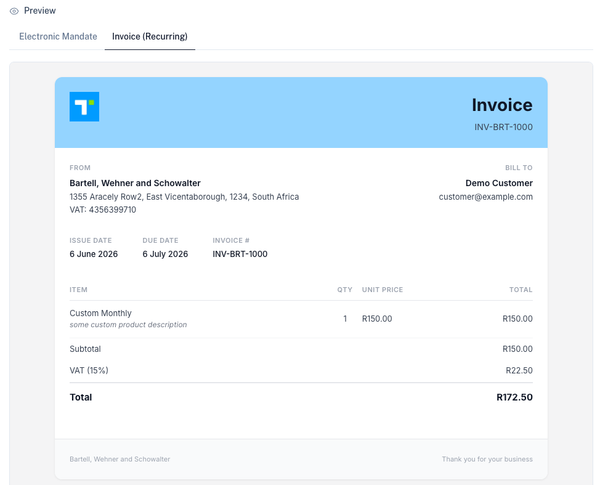
Task: Click the large Invoice title
Action: (502, 105)
